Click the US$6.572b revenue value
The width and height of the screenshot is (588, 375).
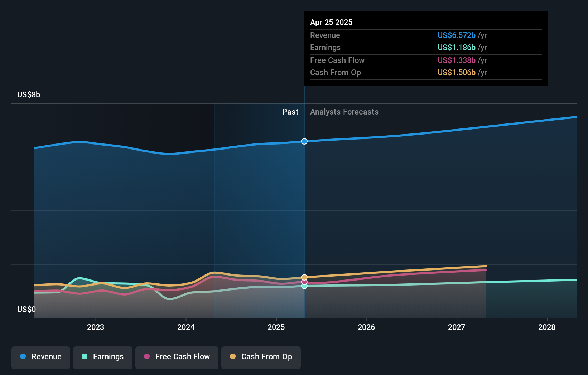coord(457,35)
